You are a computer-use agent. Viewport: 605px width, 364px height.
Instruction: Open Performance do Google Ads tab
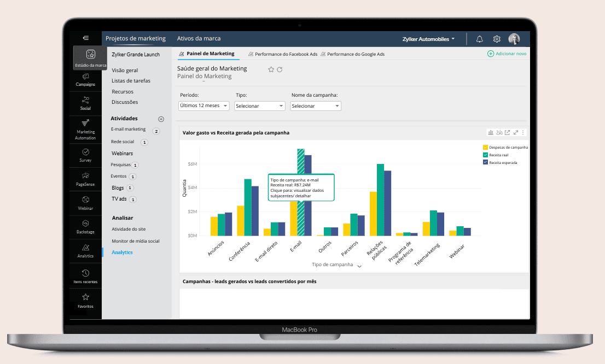point(353,54)
